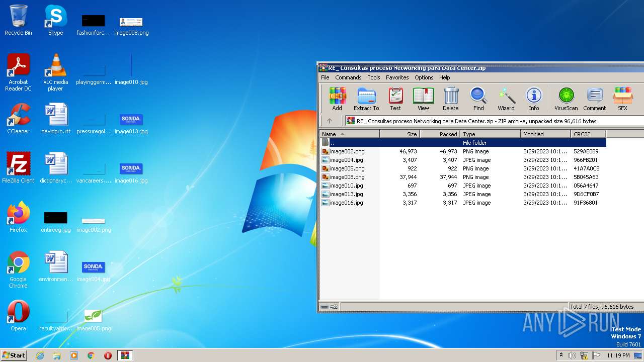
Task: Select image013.jpg desktop thumbnail
Action: tap(131, 124)
